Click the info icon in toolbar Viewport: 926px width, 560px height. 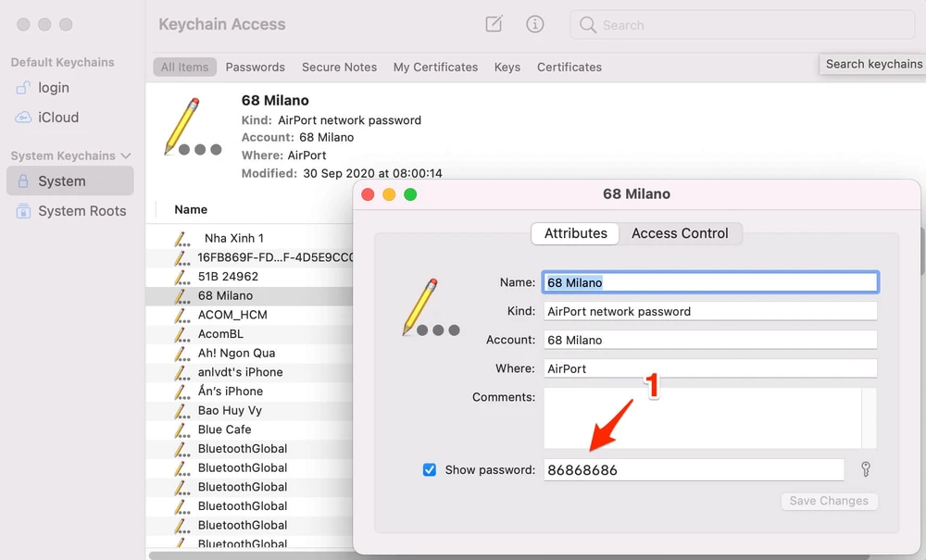535,25
